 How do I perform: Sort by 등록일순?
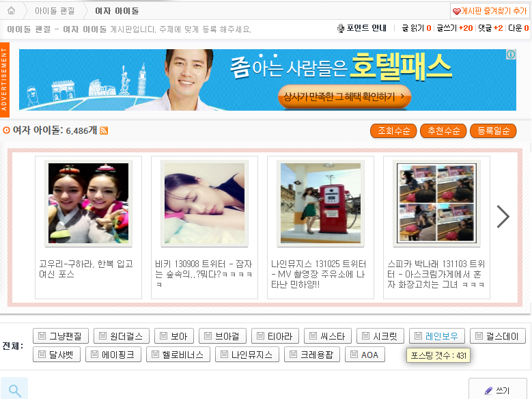pos(493,130)
